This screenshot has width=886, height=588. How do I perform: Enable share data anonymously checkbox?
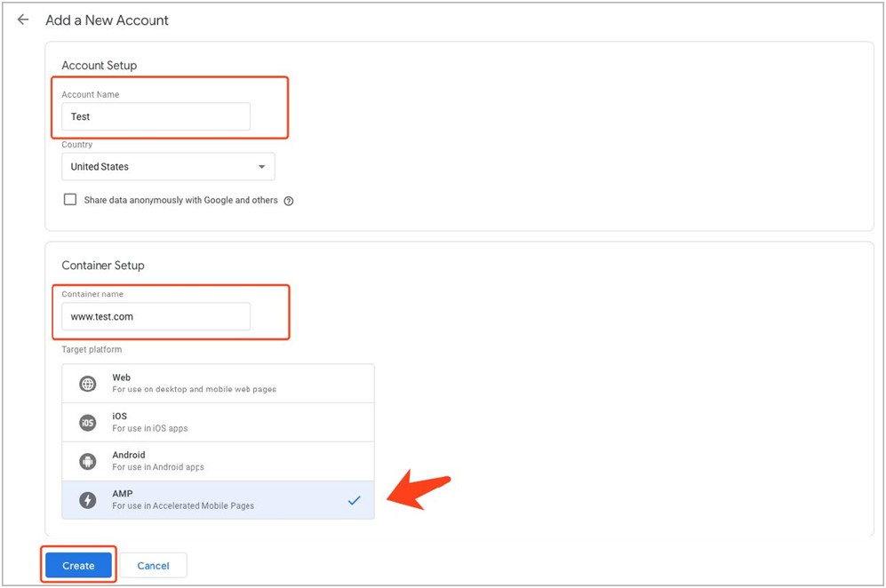pos(70,200)
